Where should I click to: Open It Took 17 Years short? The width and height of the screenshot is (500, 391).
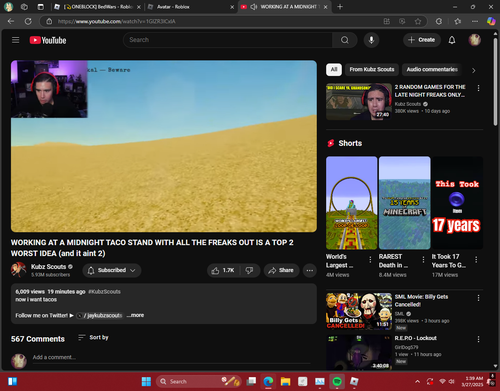click(x=457, y=203)
